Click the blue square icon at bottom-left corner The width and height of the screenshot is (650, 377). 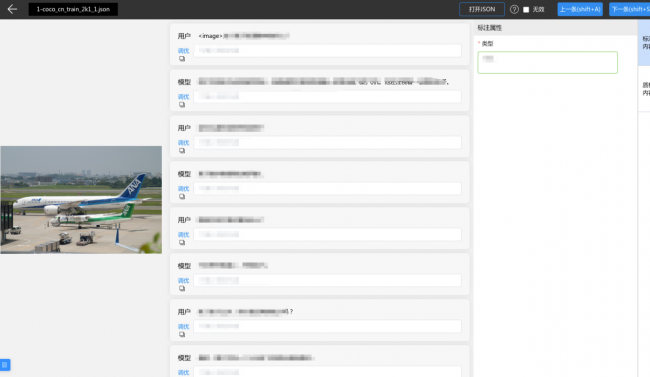pyautogui.click(x=5, y=365)
